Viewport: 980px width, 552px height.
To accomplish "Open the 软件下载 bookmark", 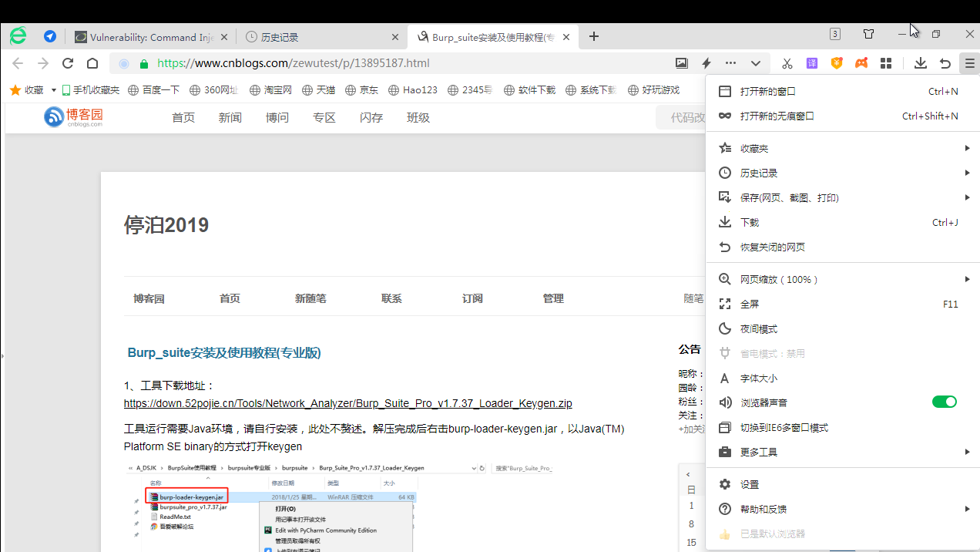I will [x=529, y=90].
